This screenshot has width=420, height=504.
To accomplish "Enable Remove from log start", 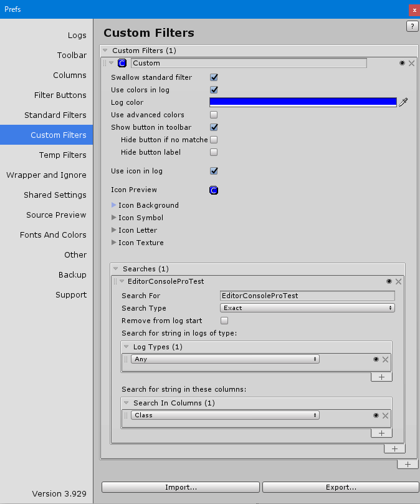I will tap(224, 321).
